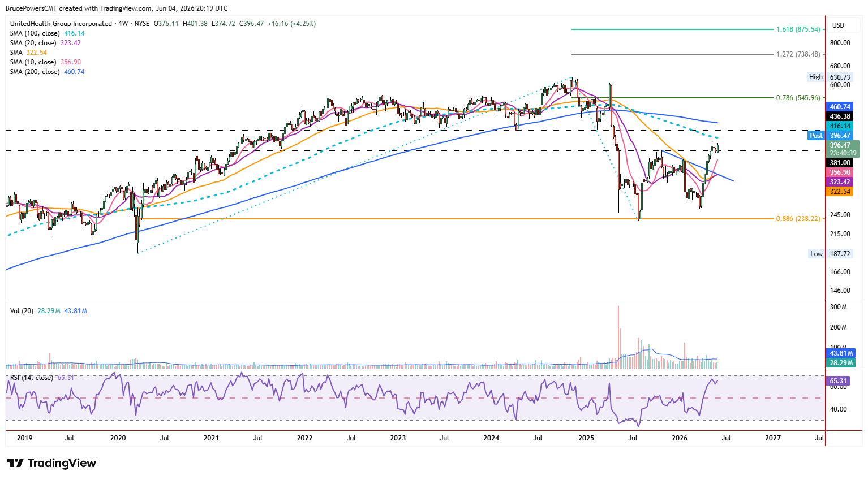
Task: Click the 0.786 (545.96) Fibonacci label
Action: 798,98
